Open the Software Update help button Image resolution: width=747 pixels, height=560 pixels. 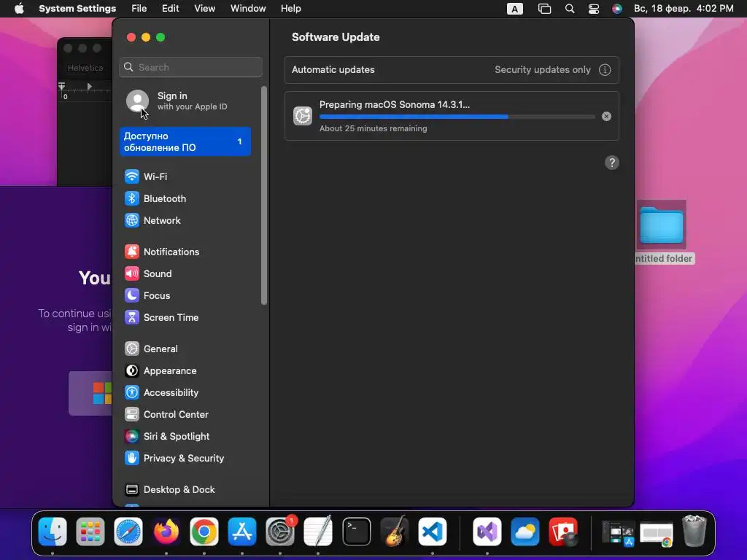point(612,163)
